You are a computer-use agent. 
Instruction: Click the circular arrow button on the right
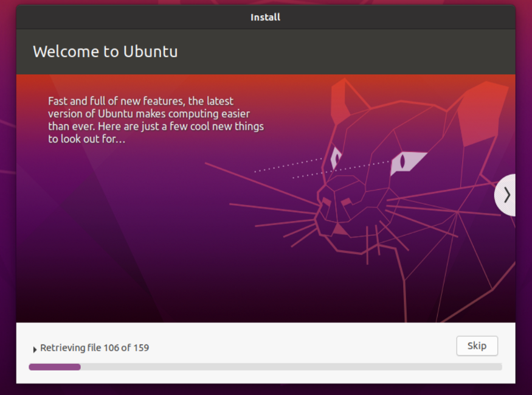click(506, 195)
